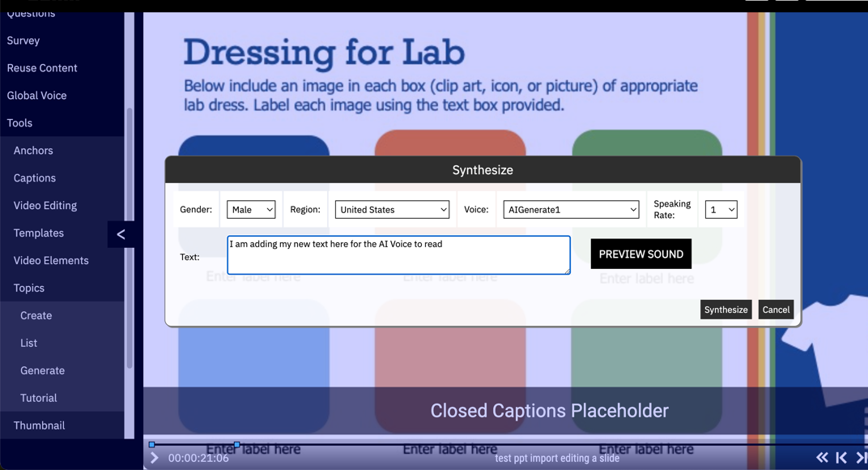Open the Gender dropdown
Viewport: 868px width, 470px height.
click(251, 209)
